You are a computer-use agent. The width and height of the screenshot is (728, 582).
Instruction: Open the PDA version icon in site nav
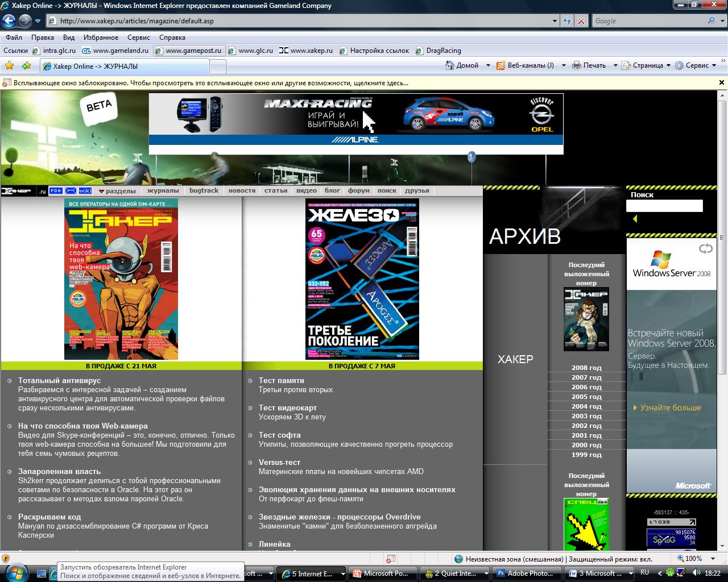(56, 191)
